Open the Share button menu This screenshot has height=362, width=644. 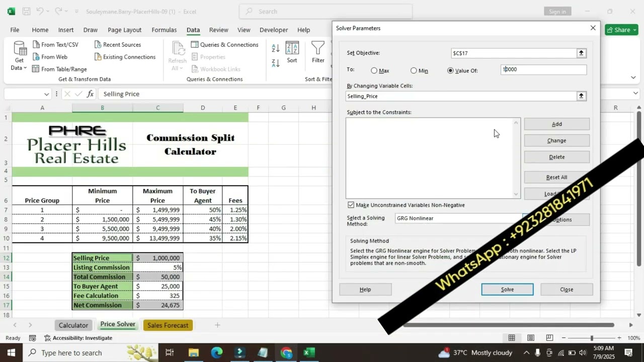click(x=621, y=30)
